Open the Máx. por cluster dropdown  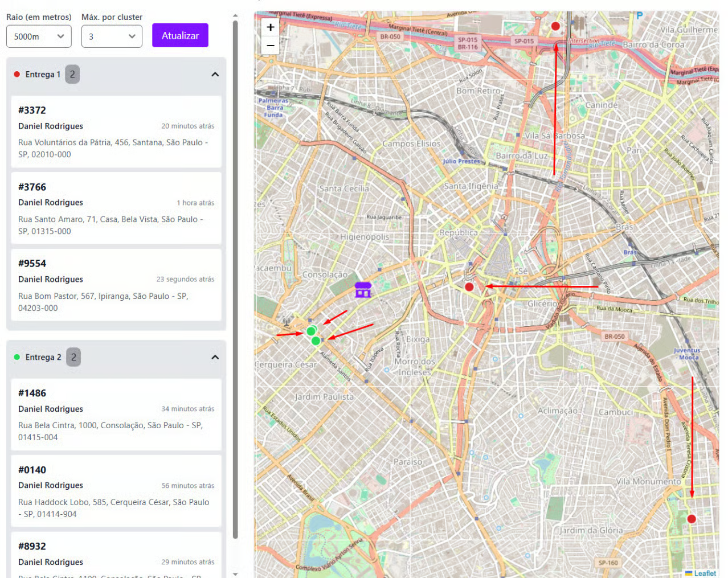112,36
